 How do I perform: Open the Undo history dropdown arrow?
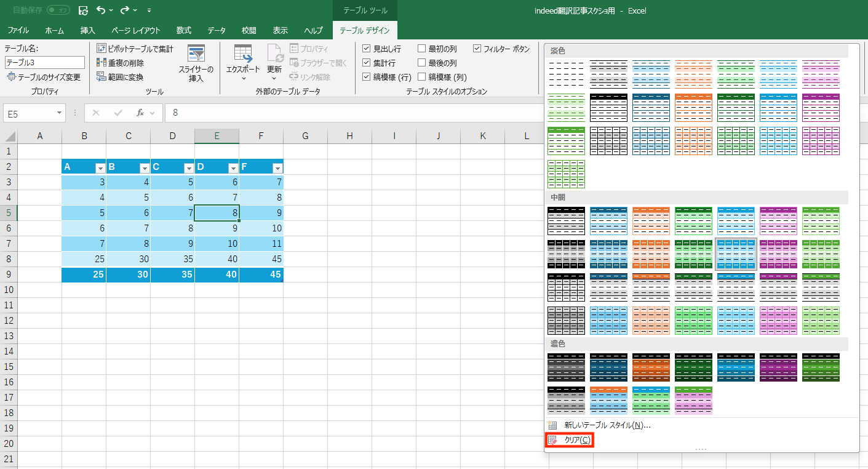[111, 10]
